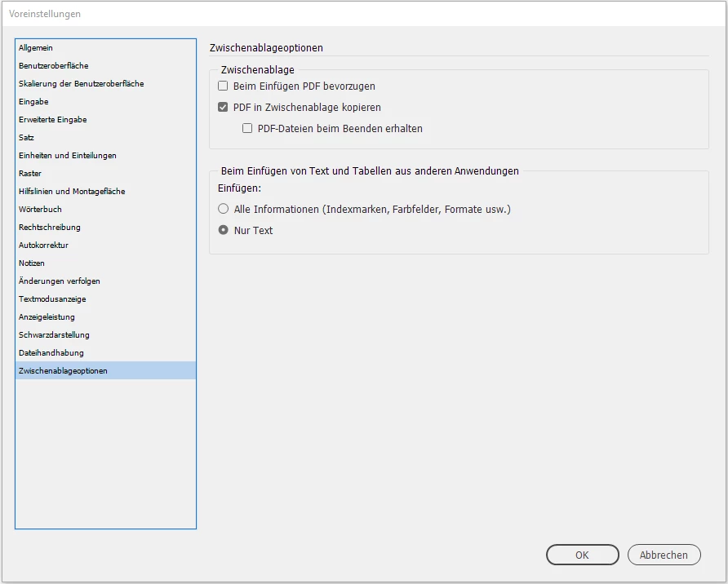Click the Voreinstellungen dialog title
Image resolution: width=728 pixels, height=584 pixels.
[45, 14]
